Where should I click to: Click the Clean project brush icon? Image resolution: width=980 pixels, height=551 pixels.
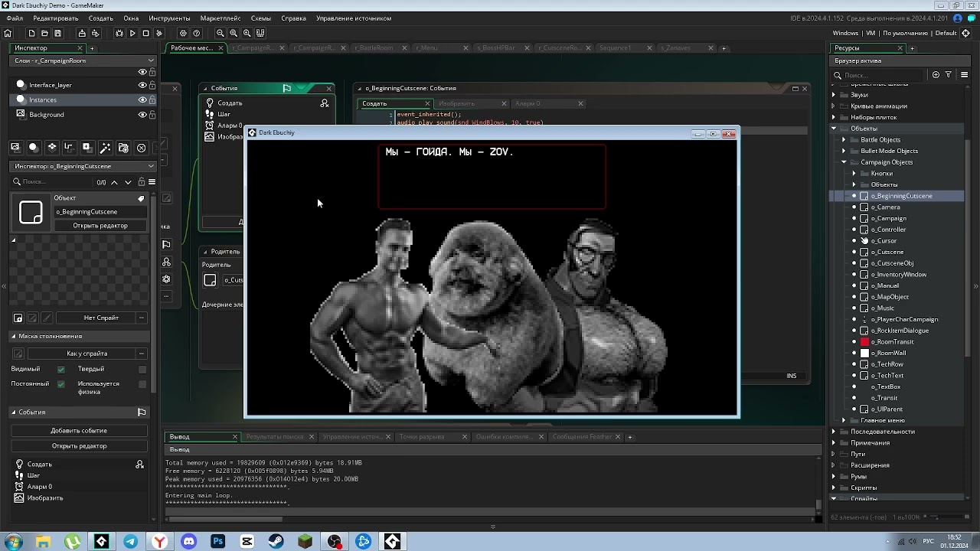pyautogui.click(x=159, y=33)
